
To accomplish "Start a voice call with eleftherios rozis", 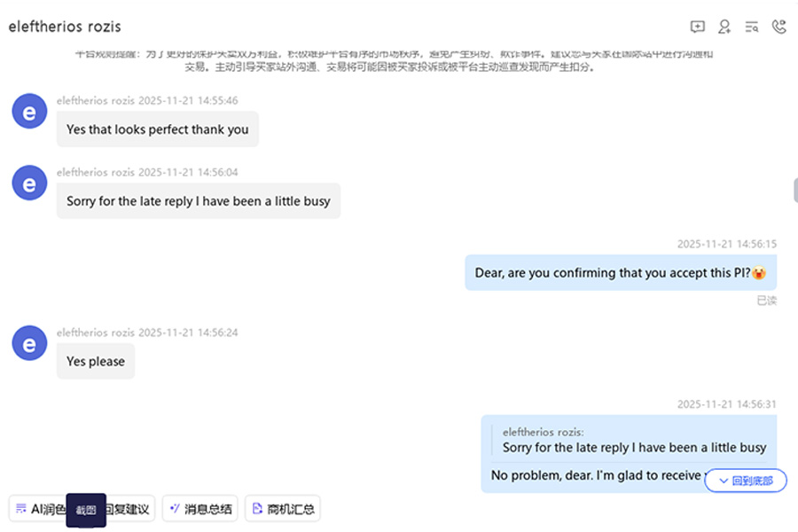I will 778,27.
